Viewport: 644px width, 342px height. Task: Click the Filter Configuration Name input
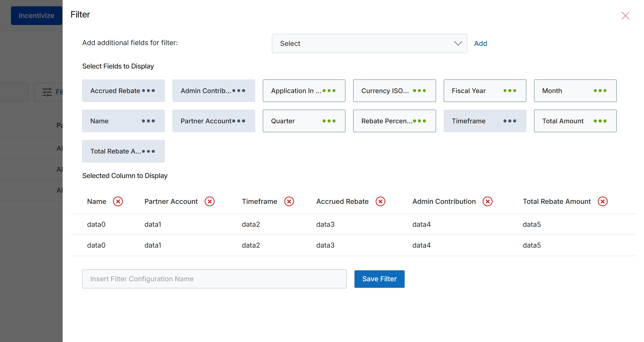(214, 279)
